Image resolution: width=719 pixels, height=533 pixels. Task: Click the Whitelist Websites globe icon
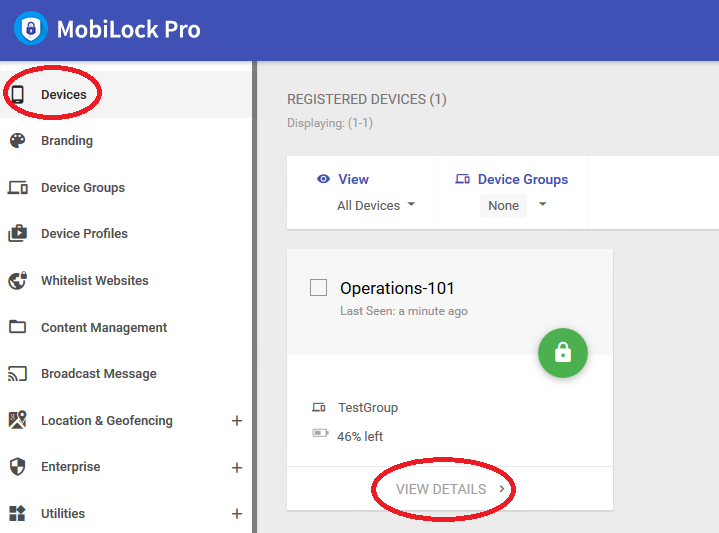tap(17, 280)
